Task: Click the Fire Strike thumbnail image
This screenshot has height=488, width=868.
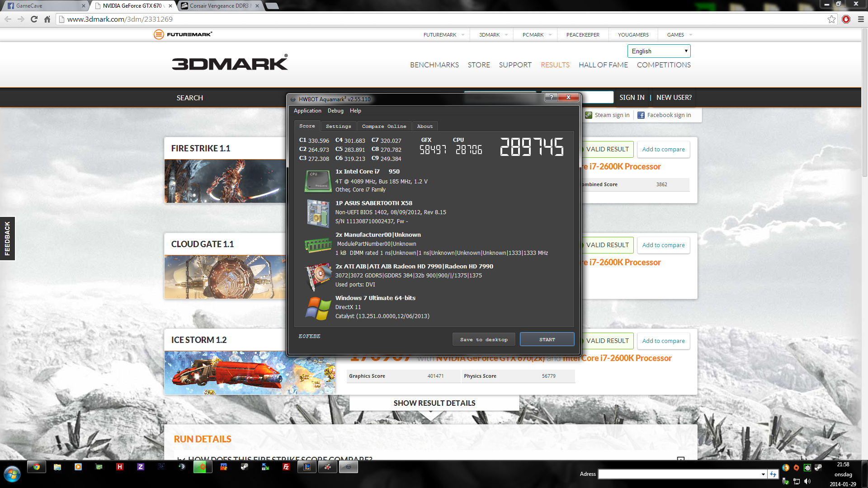Action: pos(225,181)
